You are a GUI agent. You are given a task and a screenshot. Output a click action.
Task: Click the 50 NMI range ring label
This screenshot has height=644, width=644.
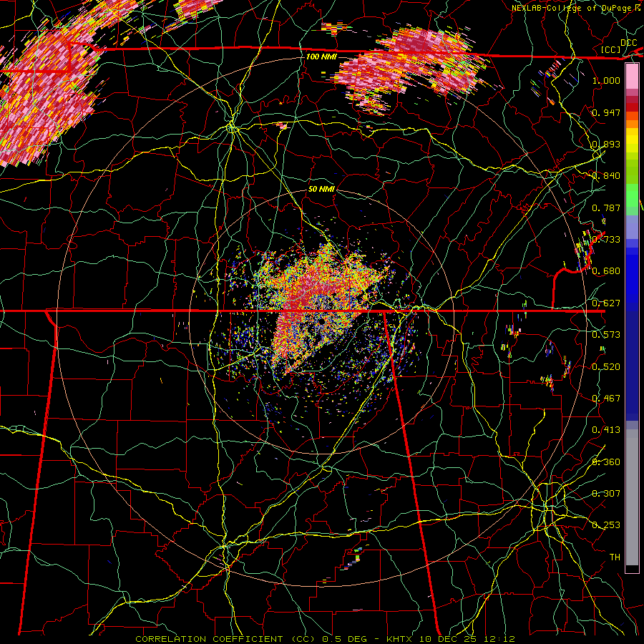[x=321, y=189]
